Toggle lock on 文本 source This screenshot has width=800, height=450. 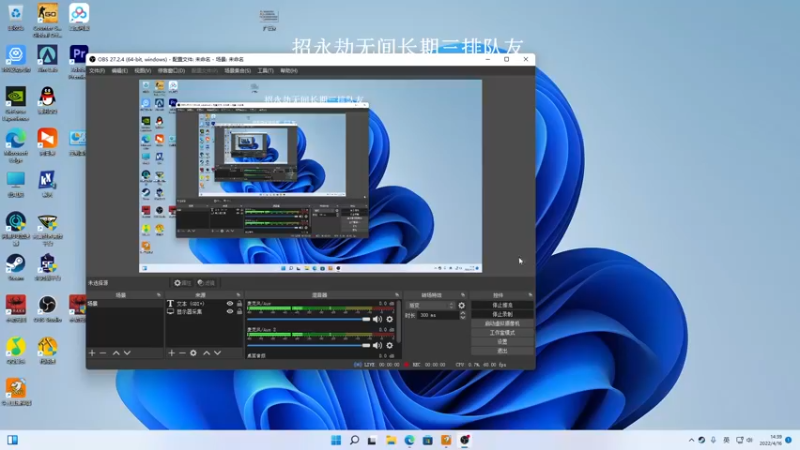click(x=239, y=304)
